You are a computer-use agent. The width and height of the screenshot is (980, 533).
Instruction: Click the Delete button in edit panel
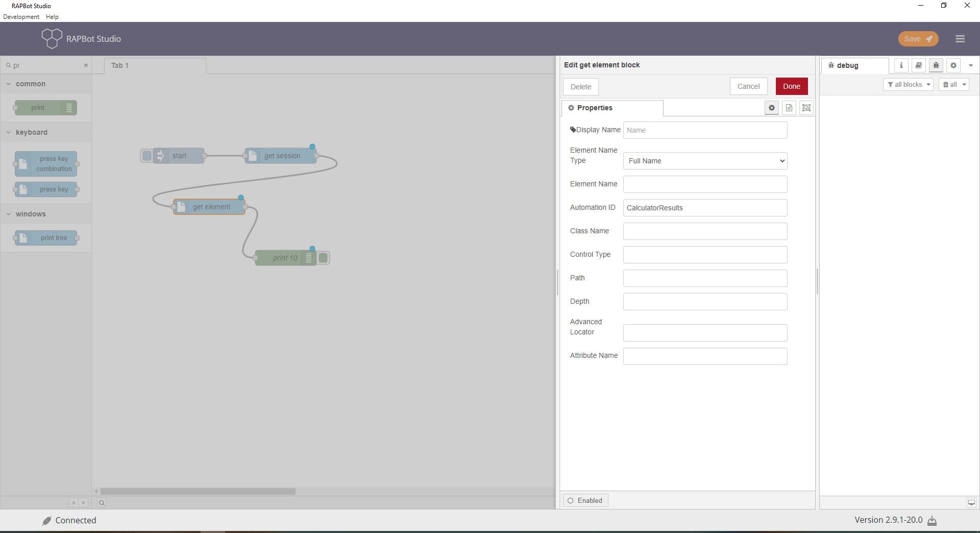coord(581,87)
